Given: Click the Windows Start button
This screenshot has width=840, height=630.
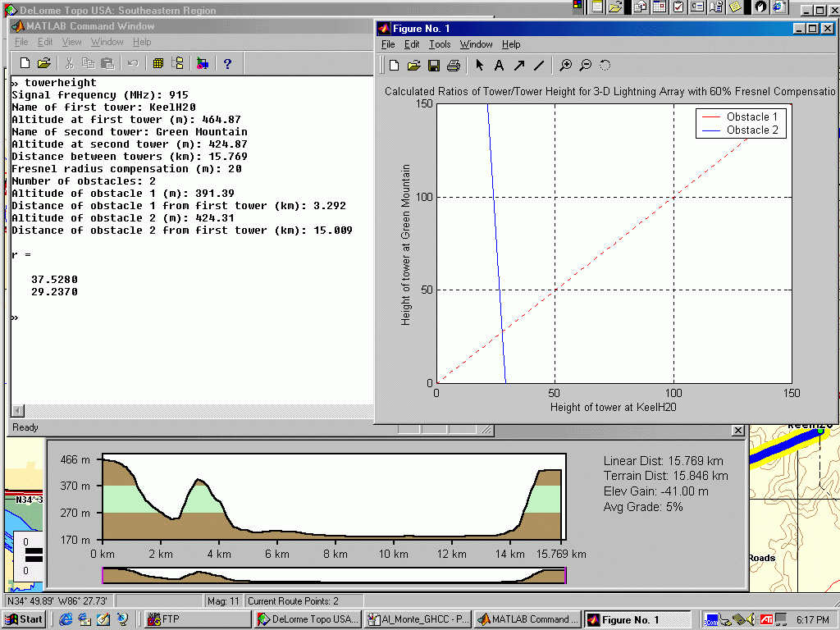Looking at the screenshot, I should (x=24, y=619).
